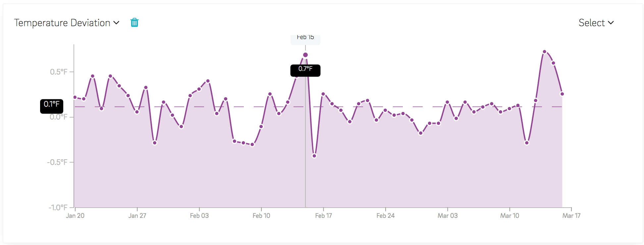Click the Jan 27 x-axis label
Screen dimensions: 644x245
pyautogui.click(x=137, y=216)
